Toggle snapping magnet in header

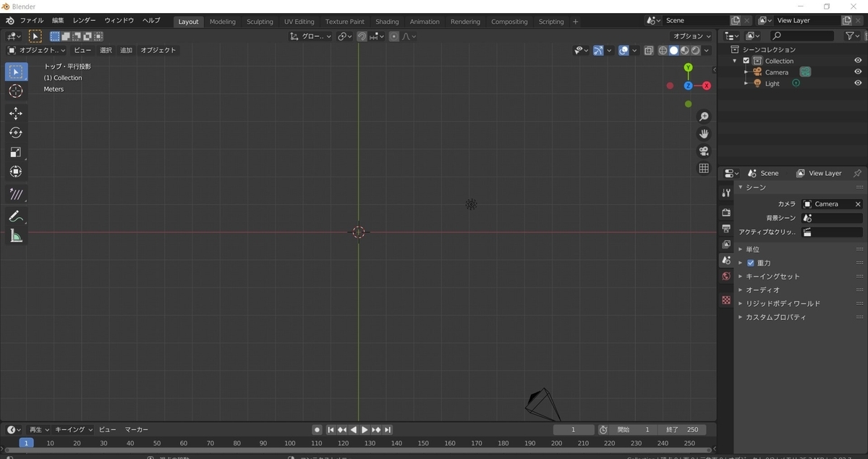[x=362, y=36]
